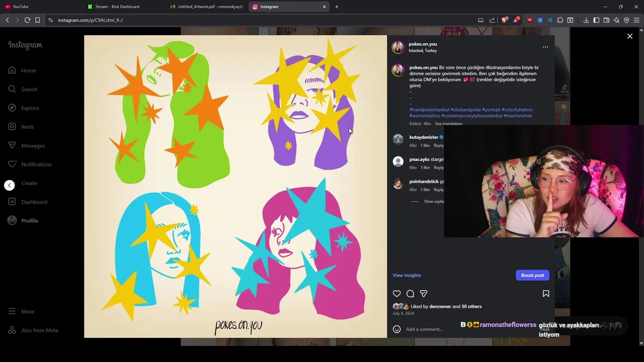644x362 pixels.
Task: Open pointandstick commenter profile
Action: (424, 182)
